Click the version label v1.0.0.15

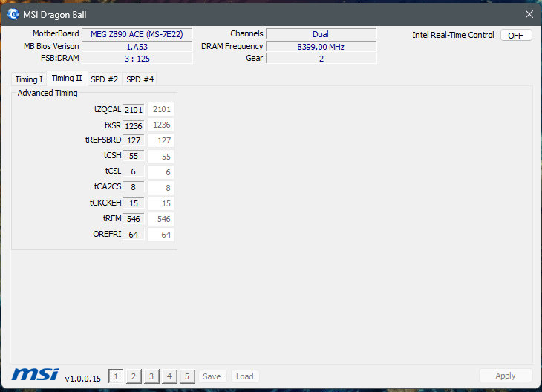coord(83,379)
